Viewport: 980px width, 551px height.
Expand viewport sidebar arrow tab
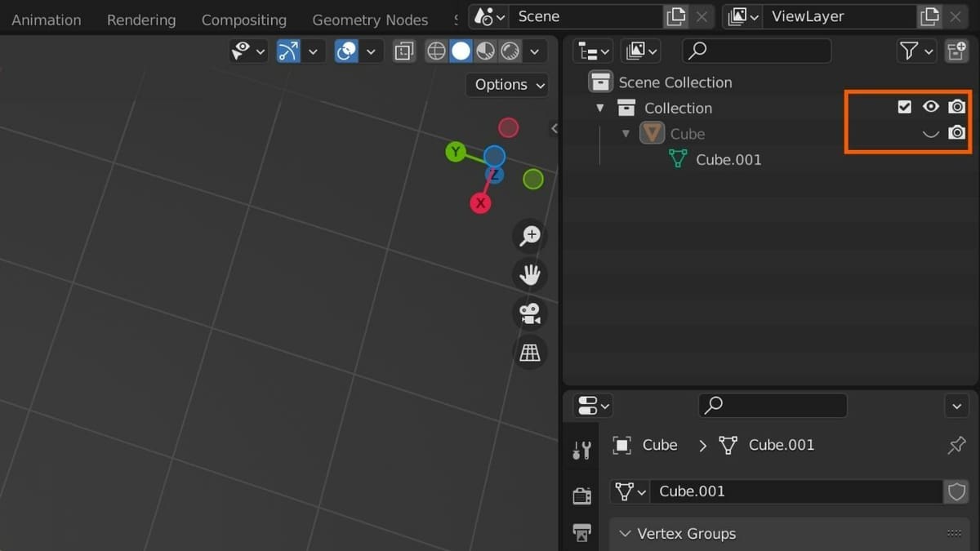554,128
